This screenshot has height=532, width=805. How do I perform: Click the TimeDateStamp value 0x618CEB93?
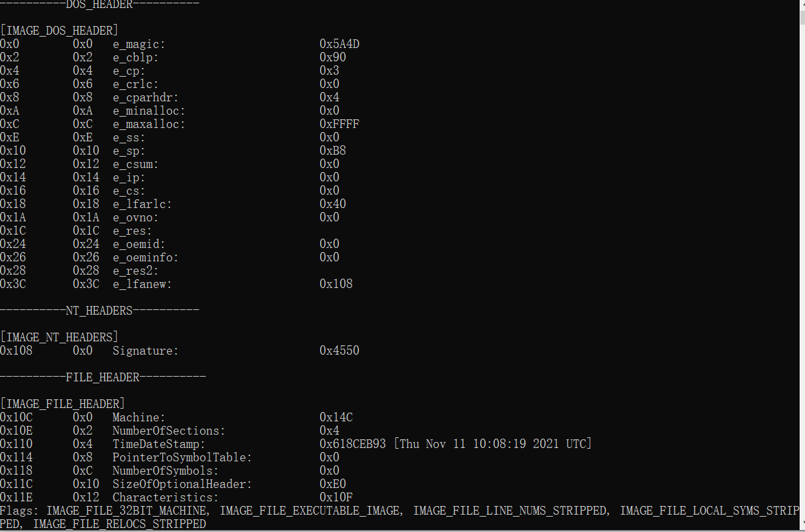(x=353, y=444)
